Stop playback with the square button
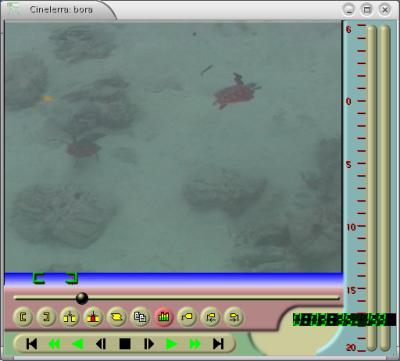 tap(125, 344)
